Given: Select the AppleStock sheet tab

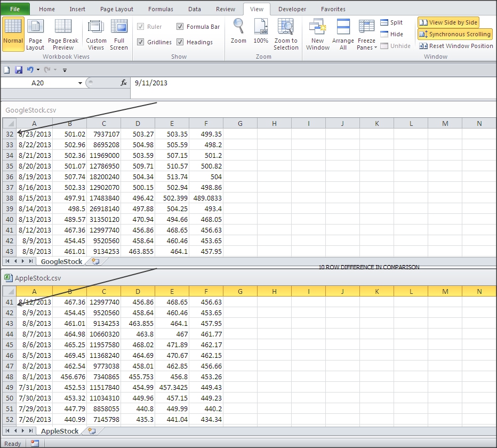Looking at the screenshot, I should point(60,431).
